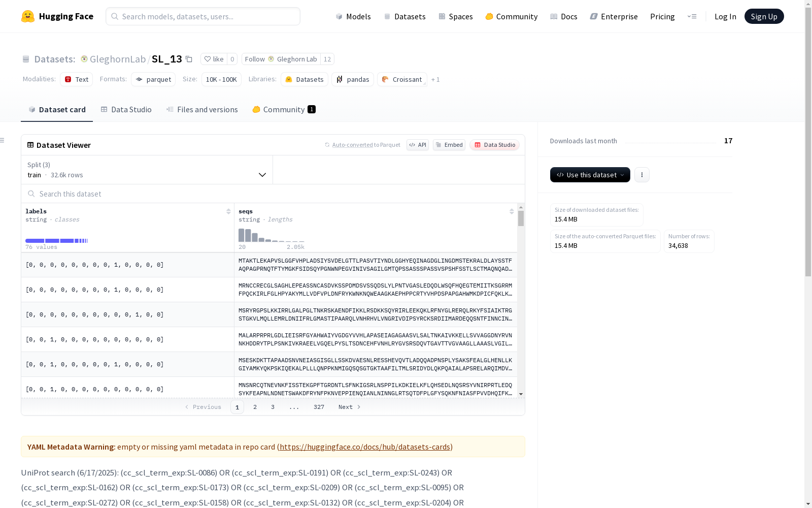The image size is (812, 508).
Task: Open the API button
Action: click(418, 145)
